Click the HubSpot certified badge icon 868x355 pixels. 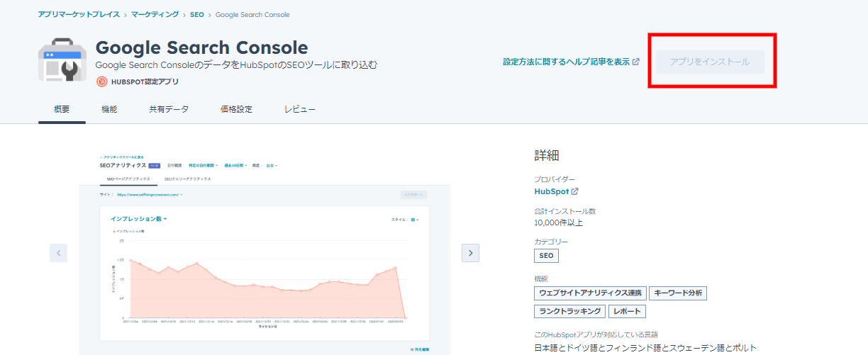click(x=102, y=81)
